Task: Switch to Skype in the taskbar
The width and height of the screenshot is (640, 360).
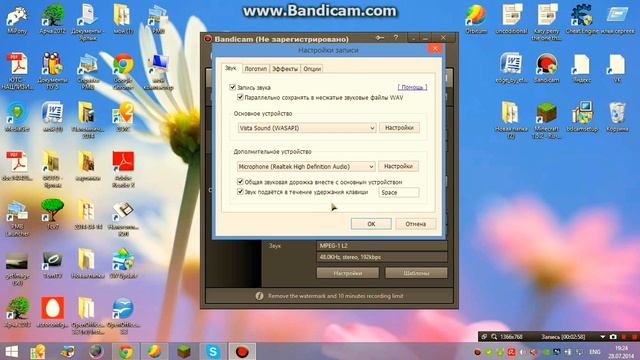Action: (x=213, y=351)
